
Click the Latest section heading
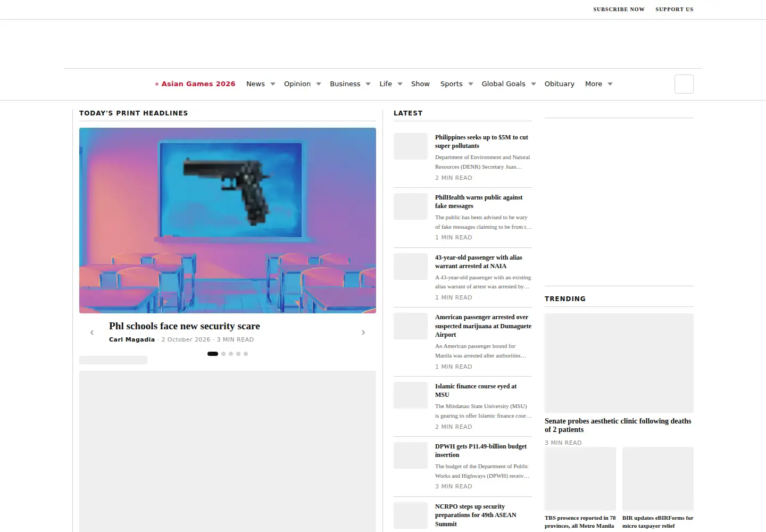(408, 113)
